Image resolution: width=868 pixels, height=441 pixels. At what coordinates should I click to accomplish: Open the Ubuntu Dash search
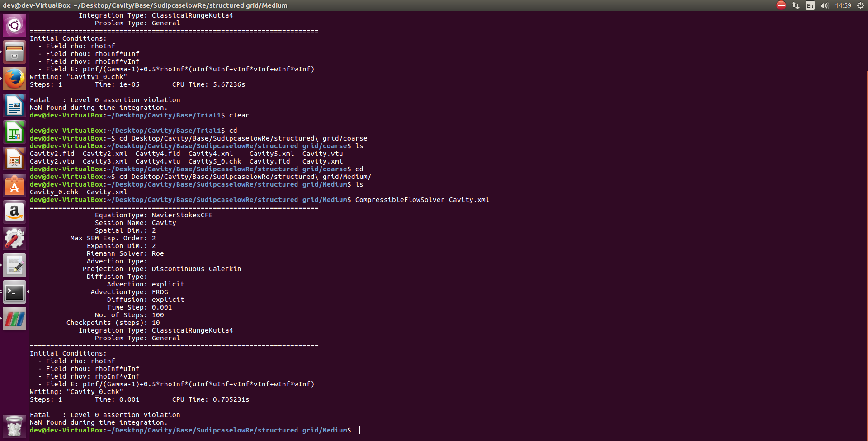tap(14, 25)
